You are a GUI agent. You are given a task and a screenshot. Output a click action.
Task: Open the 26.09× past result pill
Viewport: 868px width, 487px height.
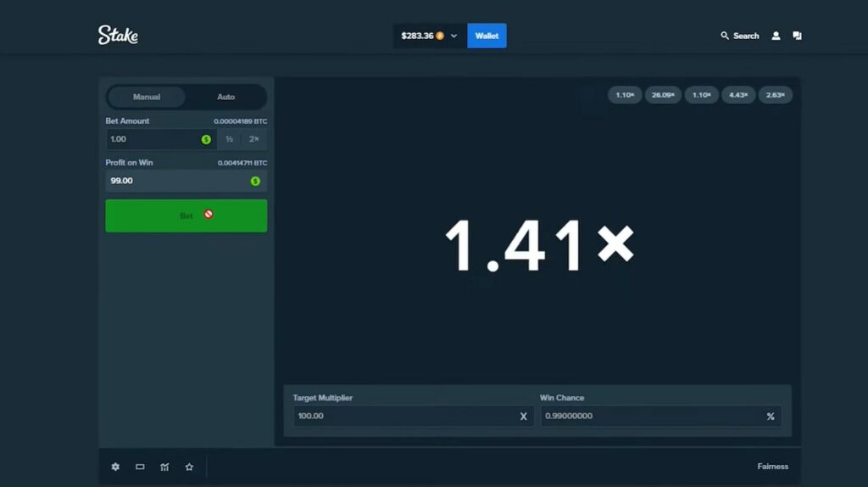click(x=663, y=95)
